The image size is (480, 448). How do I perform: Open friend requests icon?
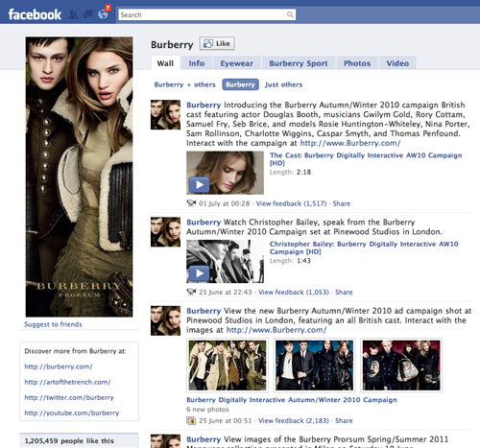tap(73, 14)
